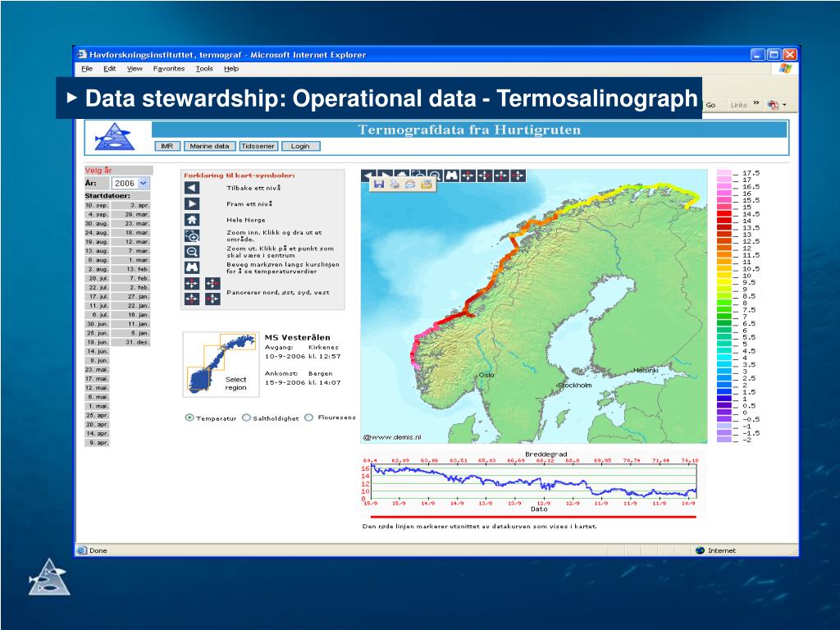Pan the map west using map toolbar
The image size is (840, 630).
tap(518, 176)
